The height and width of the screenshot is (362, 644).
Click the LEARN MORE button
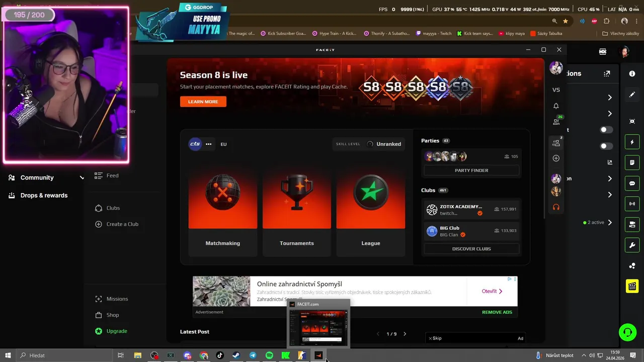pos(203,102)
